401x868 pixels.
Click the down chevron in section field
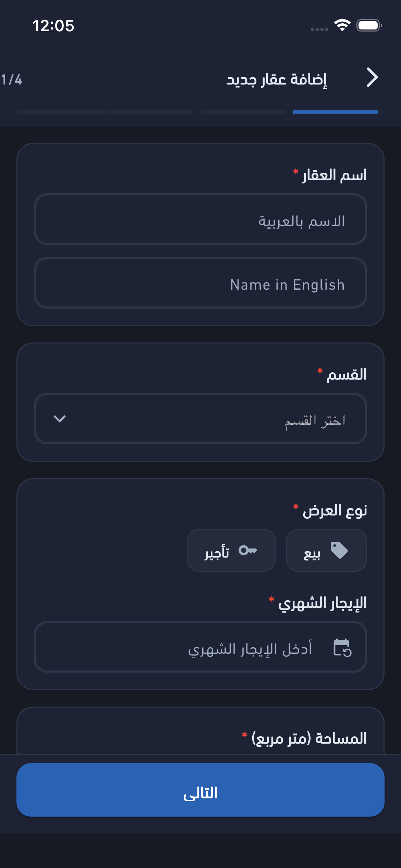60,419
